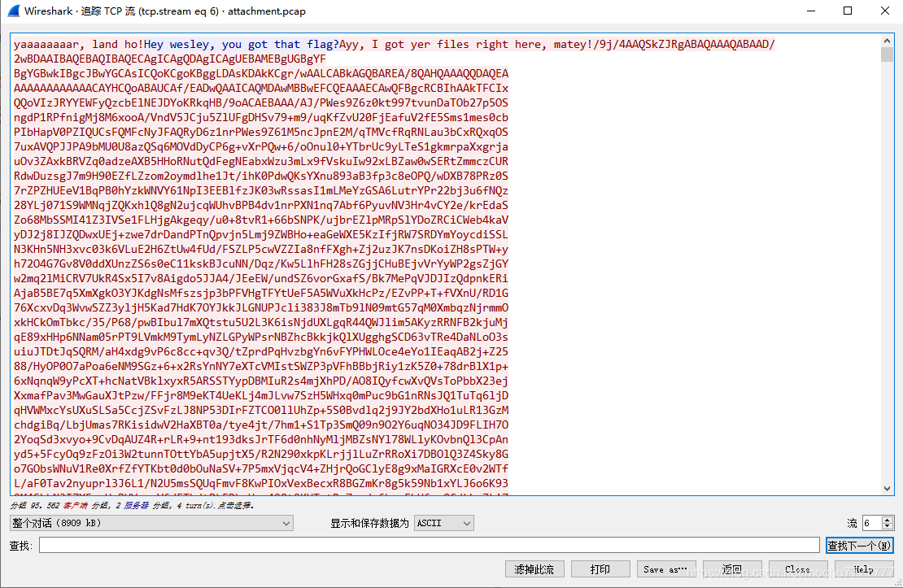Screen dimensions: 903x588
Task: Click the Wireshark shark fin title icon
Action: coord(13,11)
